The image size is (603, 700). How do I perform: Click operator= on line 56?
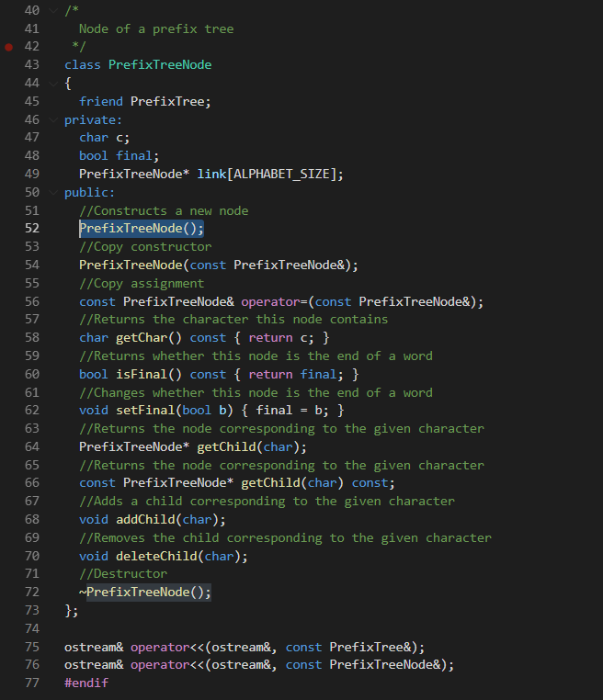pyautogui.click(x=274, y=302)
